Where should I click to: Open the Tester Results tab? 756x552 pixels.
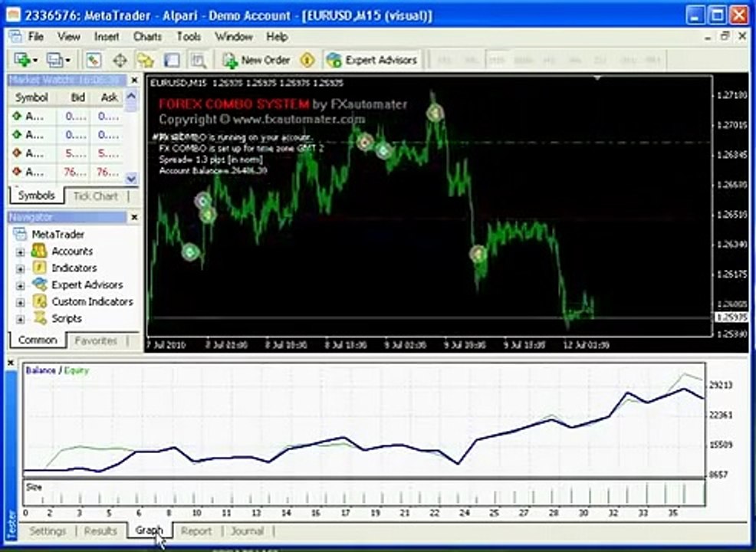(100, 531)
